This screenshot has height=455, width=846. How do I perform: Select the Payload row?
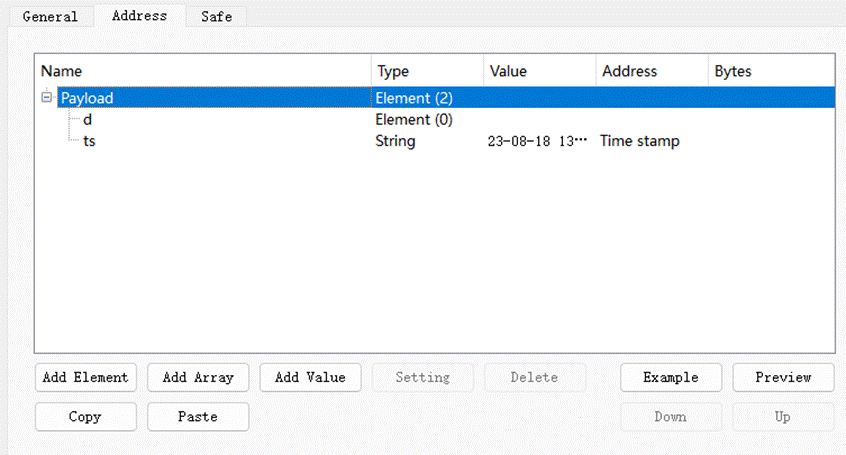click(87, 98)
